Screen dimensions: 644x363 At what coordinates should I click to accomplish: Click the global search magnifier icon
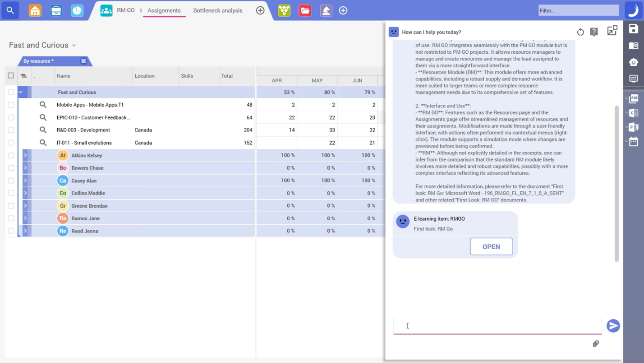pyautogui.click(x=10, y=10)
